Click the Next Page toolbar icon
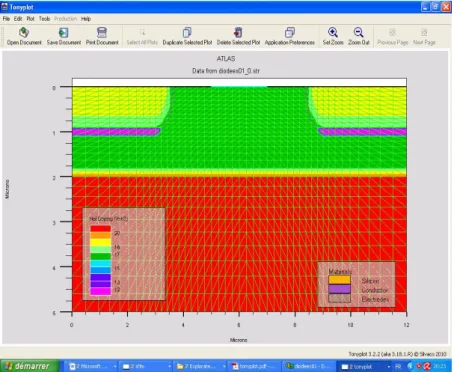Viewport: 454px width, 372px height. click(x=424, y=32)
